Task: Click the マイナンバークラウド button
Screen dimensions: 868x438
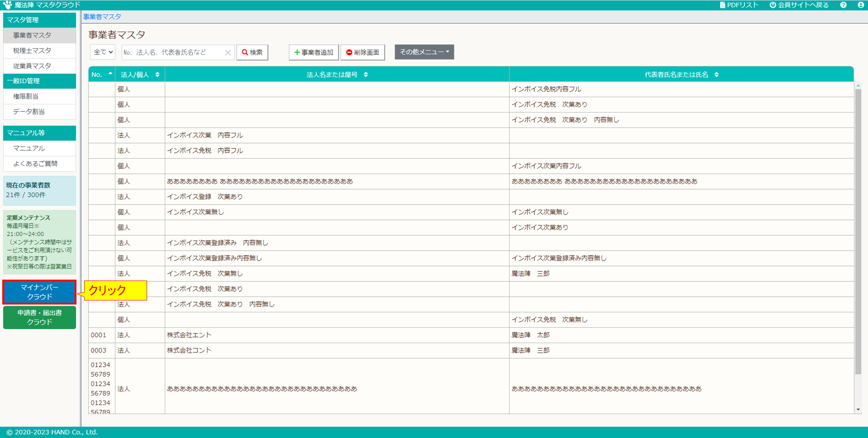Action: pos(39,292)
